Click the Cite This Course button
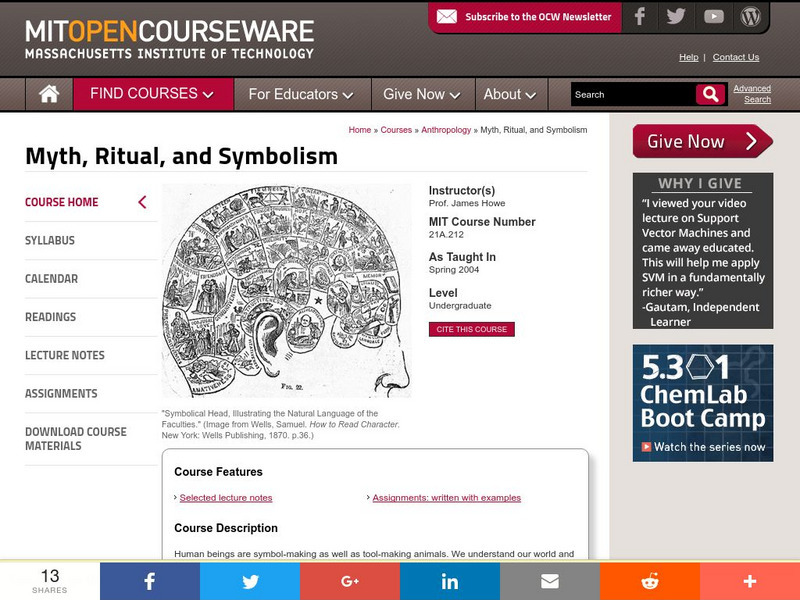The width and height of the screenshot is (800, 600). pyautogui.click(x=471, y=329)
